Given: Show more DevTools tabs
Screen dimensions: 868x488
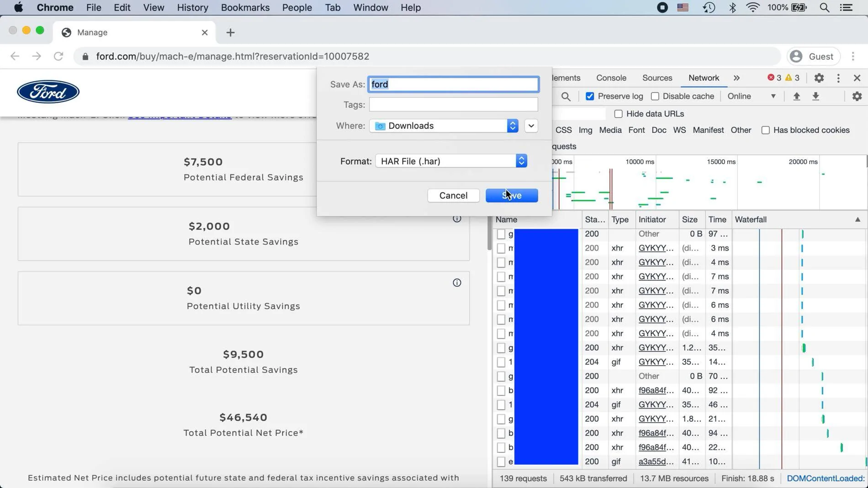Looking at the screenshot, I should pos(736,78).
